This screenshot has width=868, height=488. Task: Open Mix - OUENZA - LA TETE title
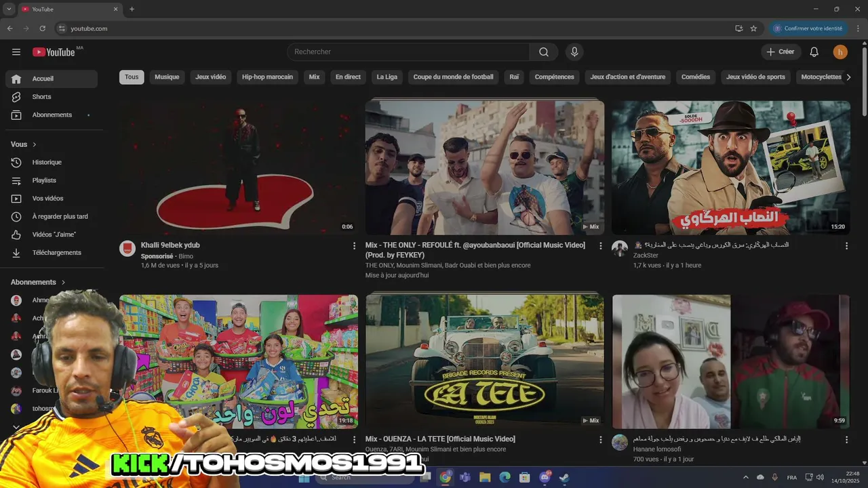pos(440,439)
